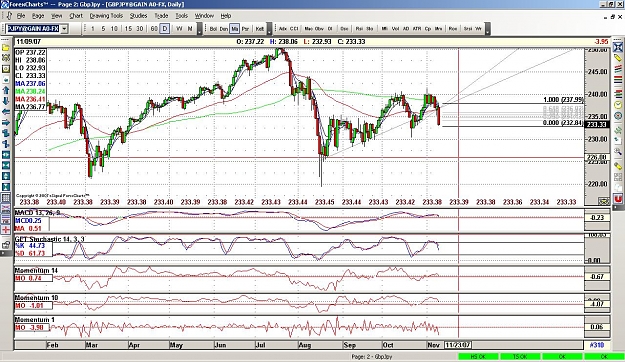The image size is (625, 362).
Task: Open the Studies menu
Action: point(138,16)
